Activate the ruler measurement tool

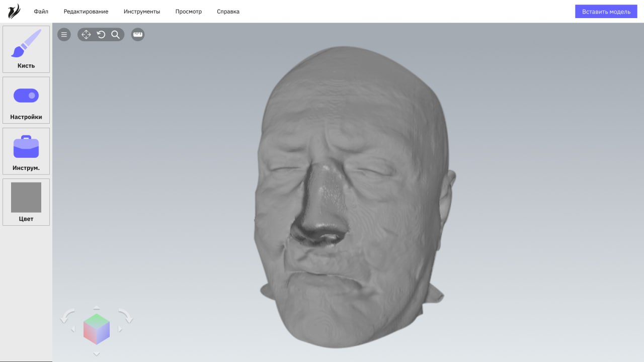[138, 35]
